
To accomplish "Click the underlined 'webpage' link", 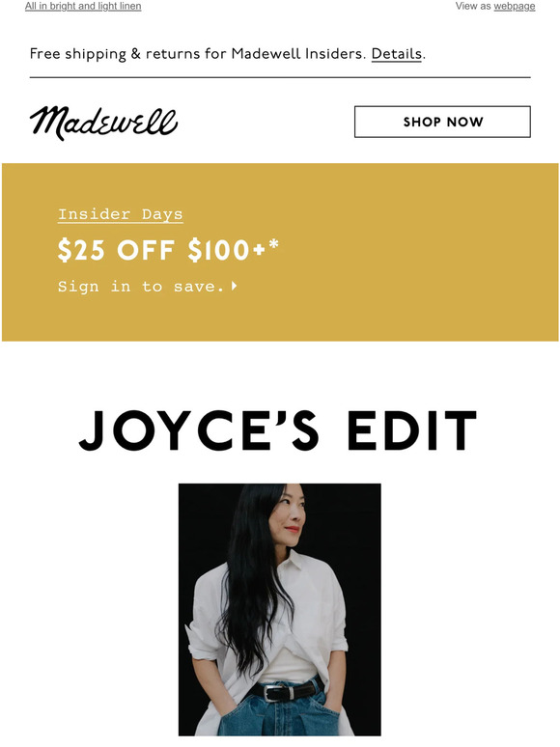I will point(515,6).
